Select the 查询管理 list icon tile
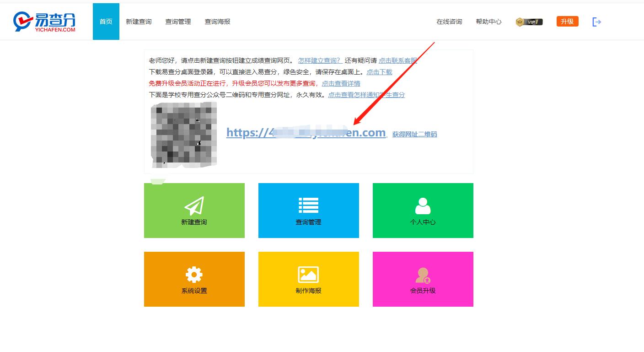Viewport: 644px width, 352px height. point(308,211)
